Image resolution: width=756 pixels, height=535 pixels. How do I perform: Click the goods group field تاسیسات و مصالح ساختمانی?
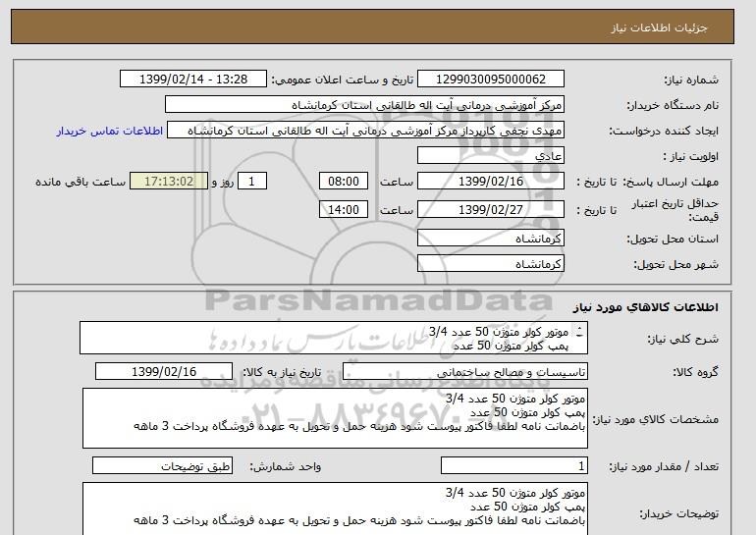coord(465,372)
